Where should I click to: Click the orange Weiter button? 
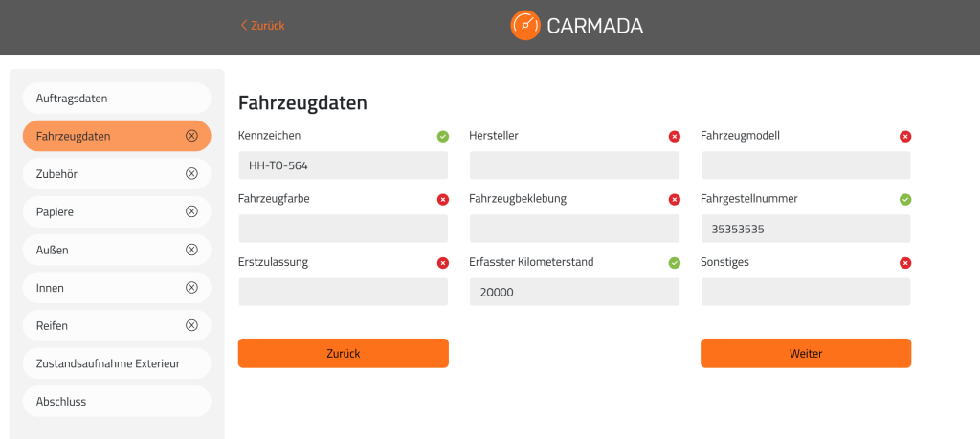point(806,354)
